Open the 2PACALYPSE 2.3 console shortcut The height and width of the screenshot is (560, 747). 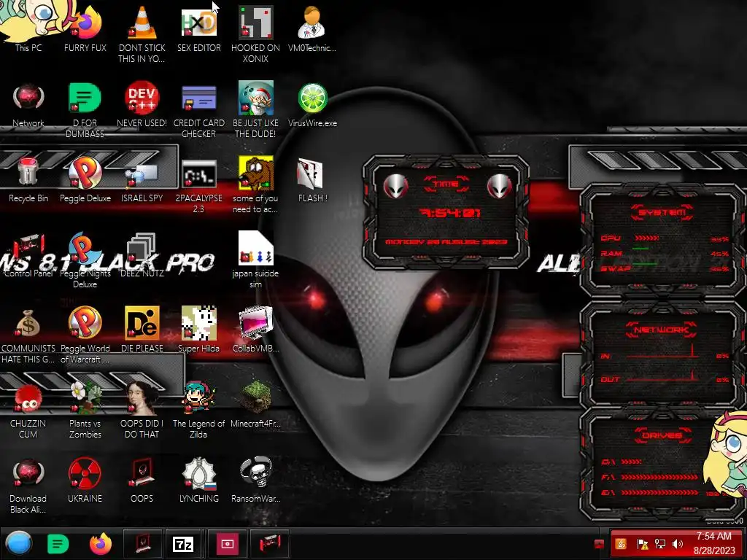pos(198,186)
